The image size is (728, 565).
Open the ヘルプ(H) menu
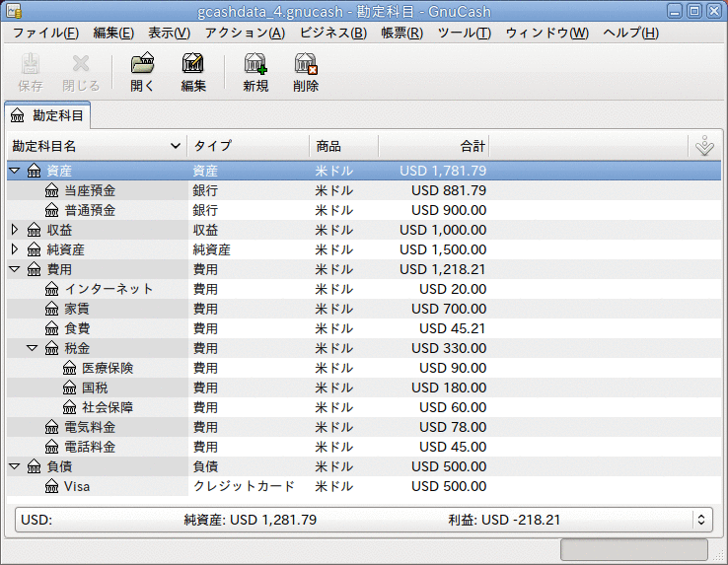click(x=630, y=33)
